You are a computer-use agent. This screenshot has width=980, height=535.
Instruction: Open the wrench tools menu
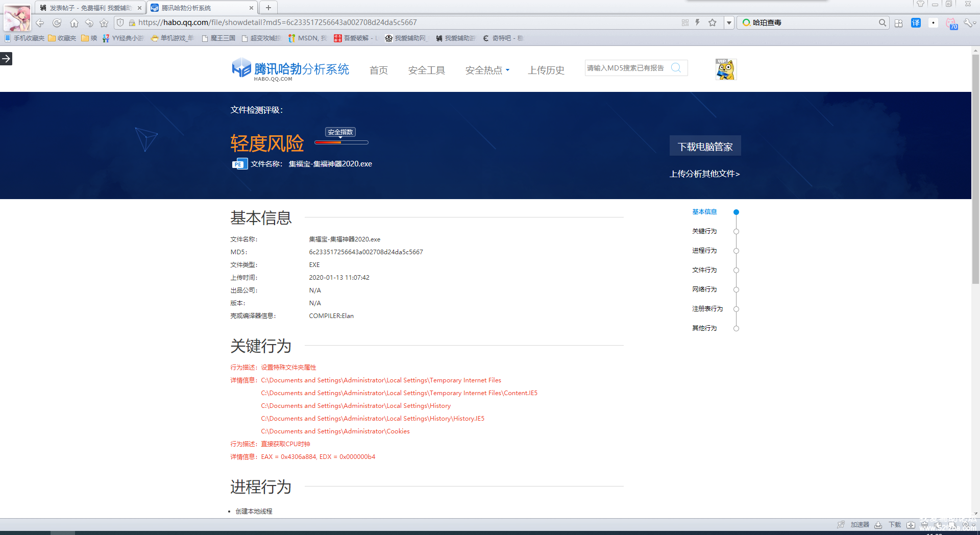click(x=968, y=23)
